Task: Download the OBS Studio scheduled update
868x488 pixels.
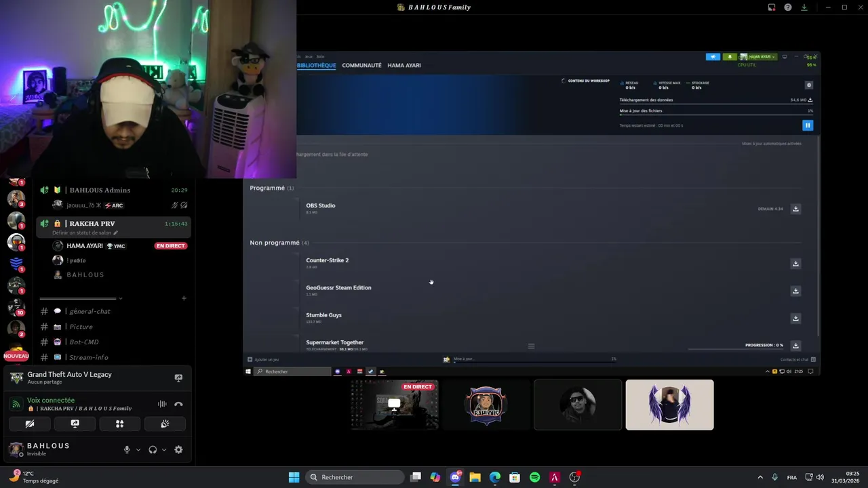Action: coord(795,209)
